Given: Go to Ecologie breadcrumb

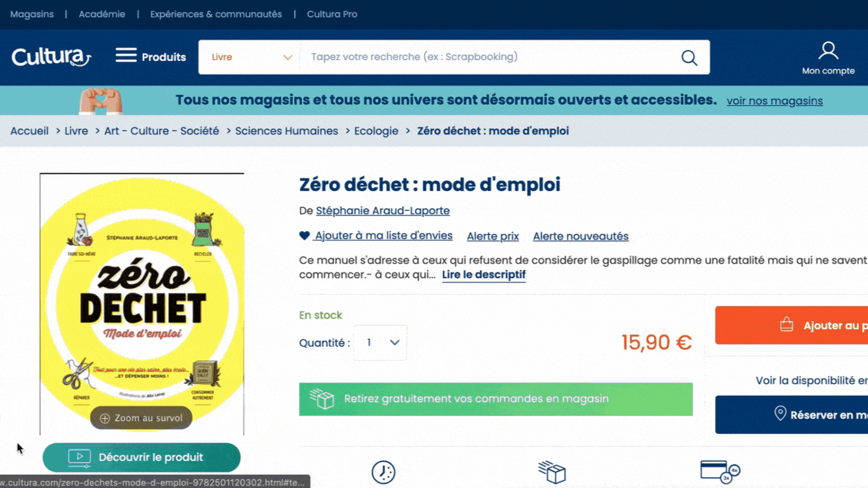Looking at the screenshot, I should pos(376,131).
